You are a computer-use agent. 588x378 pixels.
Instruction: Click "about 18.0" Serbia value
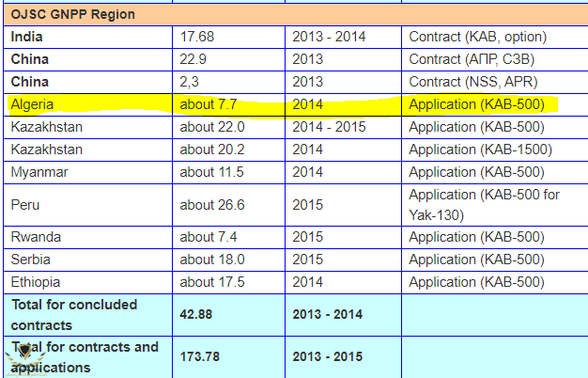click(x=212, y=260)
